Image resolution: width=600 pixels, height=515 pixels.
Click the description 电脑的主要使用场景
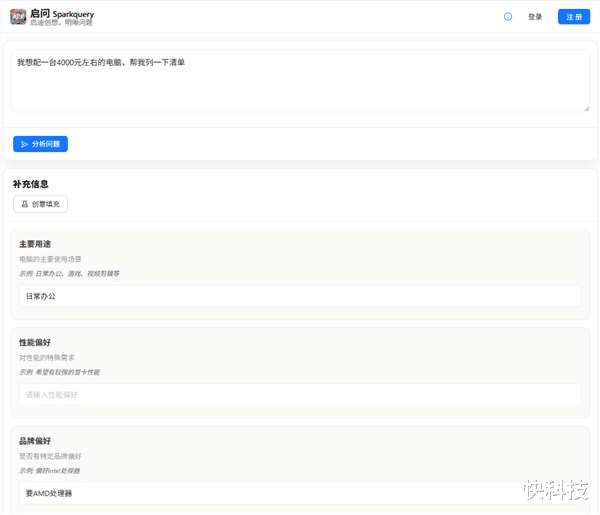point(50,259)
